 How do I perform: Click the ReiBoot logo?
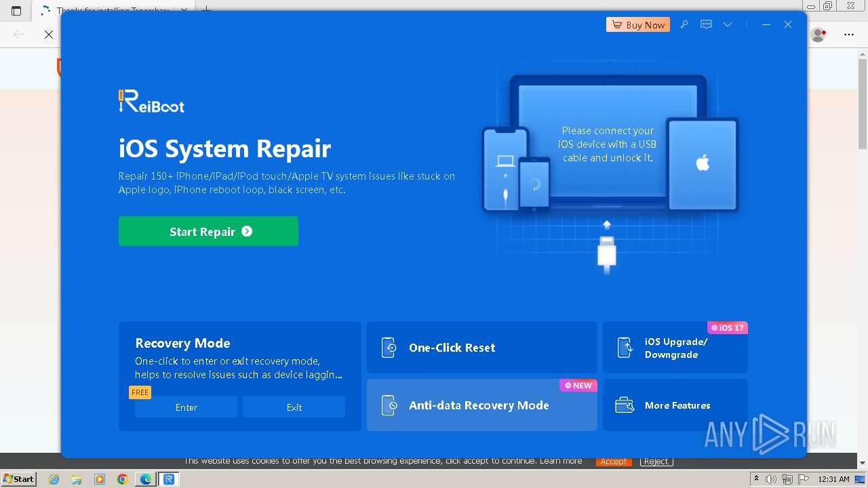point(151,101)
